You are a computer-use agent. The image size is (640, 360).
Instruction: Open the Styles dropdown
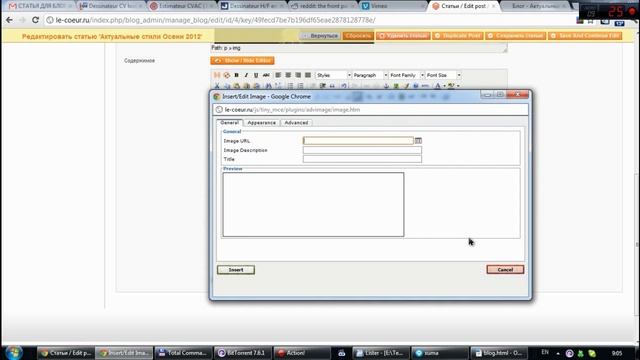point(333,75)
